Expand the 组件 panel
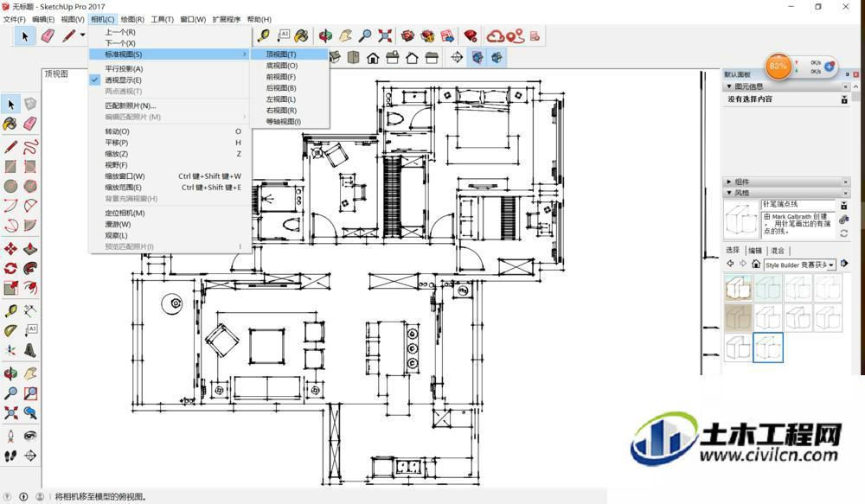This screenshot has width=865, height=504. pyautogui.click(x=728, y=182)
